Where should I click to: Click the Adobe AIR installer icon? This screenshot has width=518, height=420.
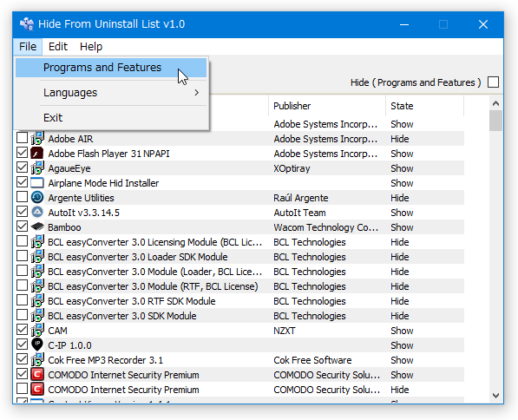coord(37,139)
